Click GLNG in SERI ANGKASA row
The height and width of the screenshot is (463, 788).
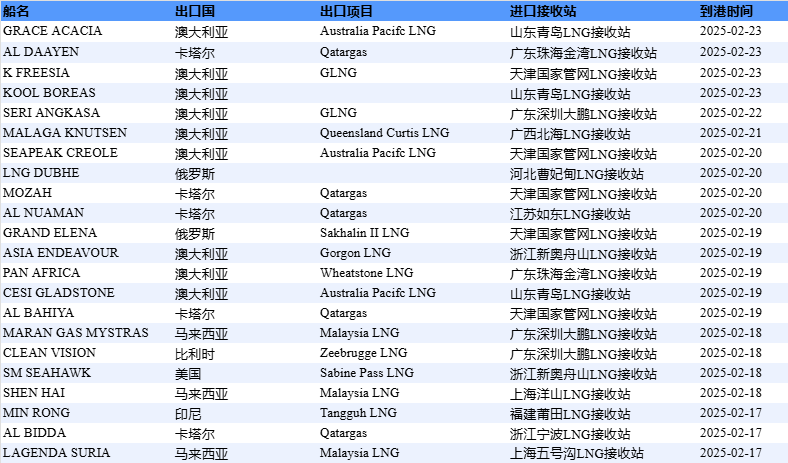(x=338, y=113)
